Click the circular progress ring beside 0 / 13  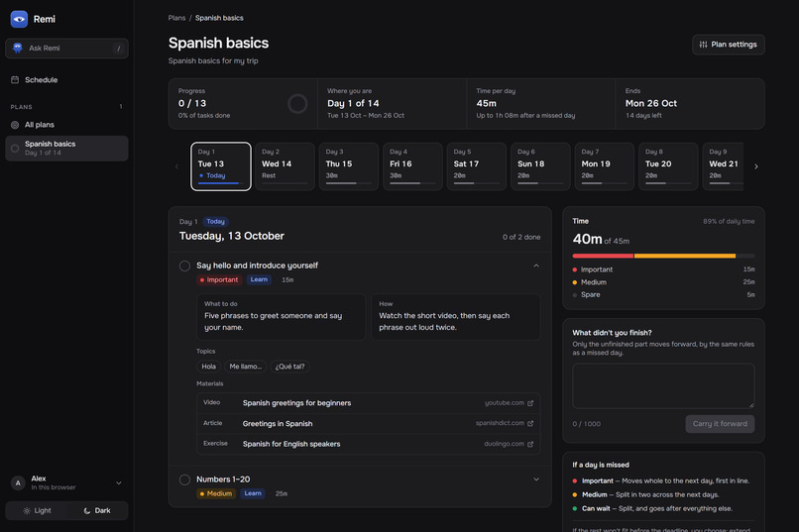[297, 104]
